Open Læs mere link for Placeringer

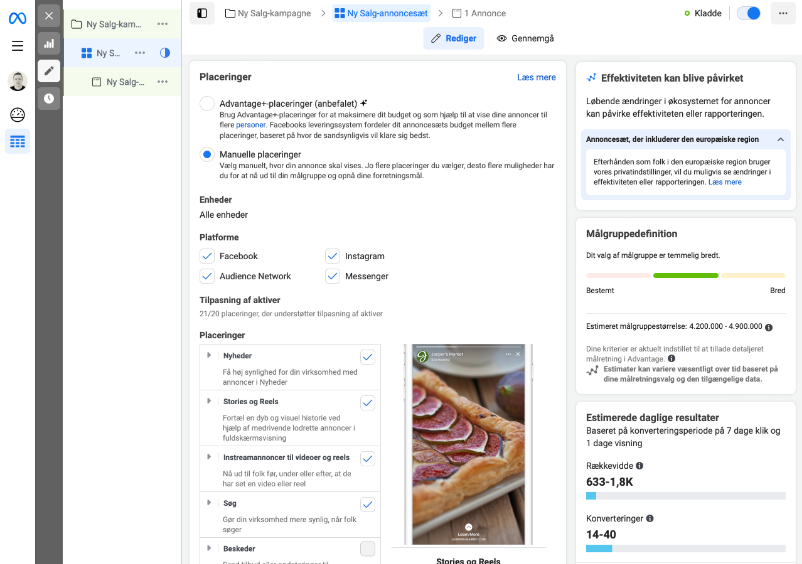point(536,77)
